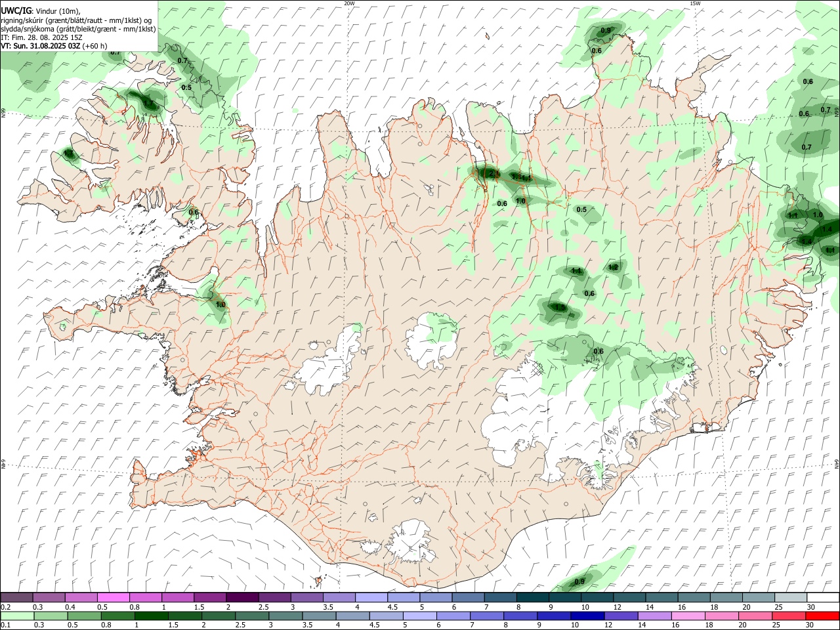Viewport: 840px width, 630px height.
Task: Click the medium green rain-legend swatch starting at 0.5
Action: pyautogui.click(x=83, y=616)
